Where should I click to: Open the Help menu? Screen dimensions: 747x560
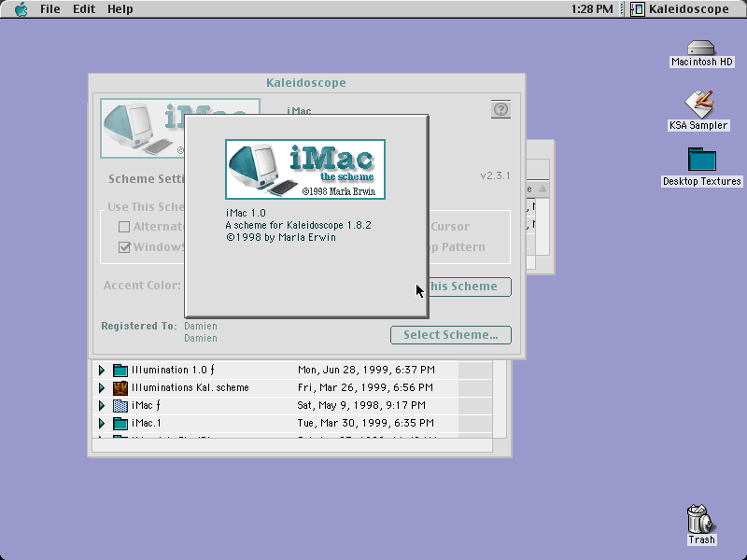120,9
